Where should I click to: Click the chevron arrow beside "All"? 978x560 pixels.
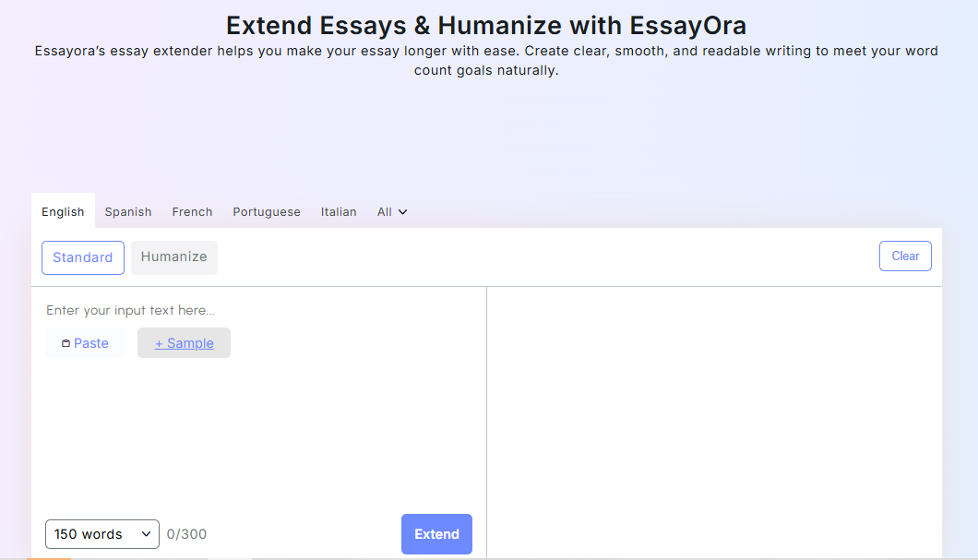tap(403, 211)
